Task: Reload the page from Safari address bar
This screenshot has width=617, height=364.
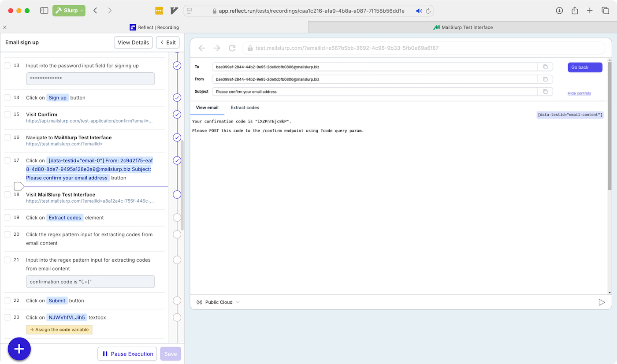Action: tap(428, 11)
